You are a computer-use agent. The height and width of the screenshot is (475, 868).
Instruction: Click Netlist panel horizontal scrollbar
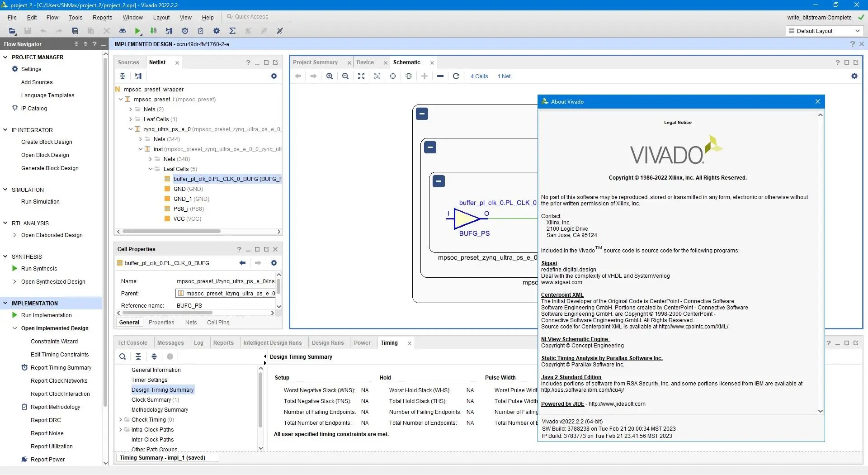[171, 231]
